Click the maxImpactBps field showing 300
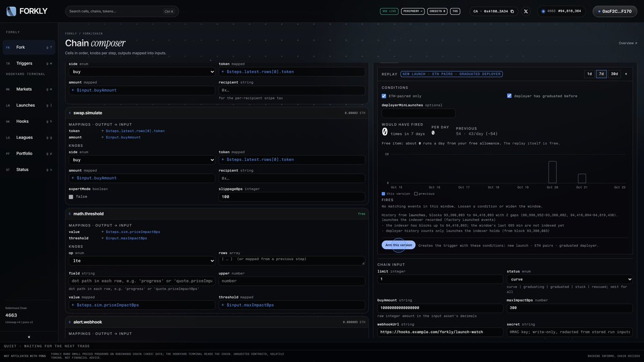This screenshot has width=644, height=362. click(569, 308)
